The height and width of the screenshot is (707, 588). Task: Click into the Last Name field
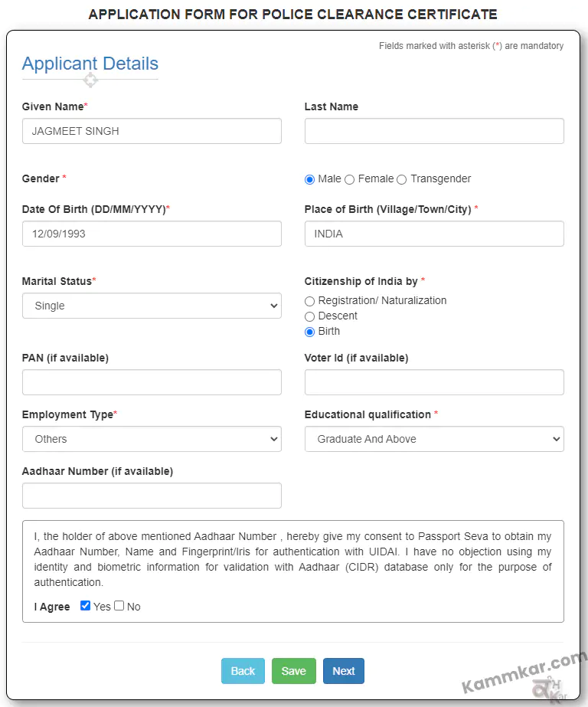434,131
